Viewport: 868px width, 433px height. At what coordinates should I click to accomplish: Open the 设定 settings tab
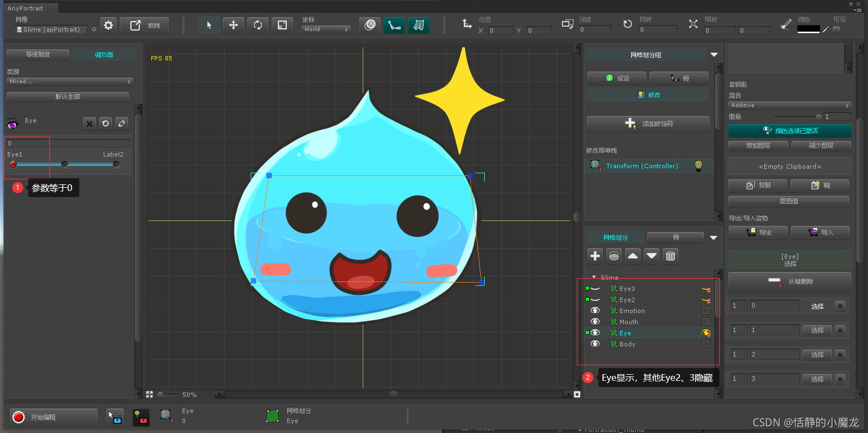617,78
